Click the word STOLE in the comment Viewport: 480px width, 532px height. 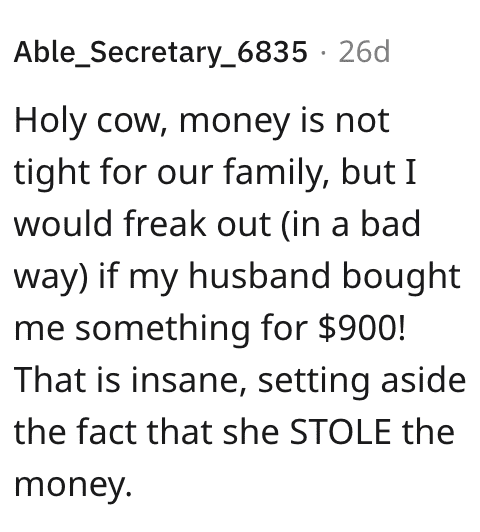tap(340, 432)
